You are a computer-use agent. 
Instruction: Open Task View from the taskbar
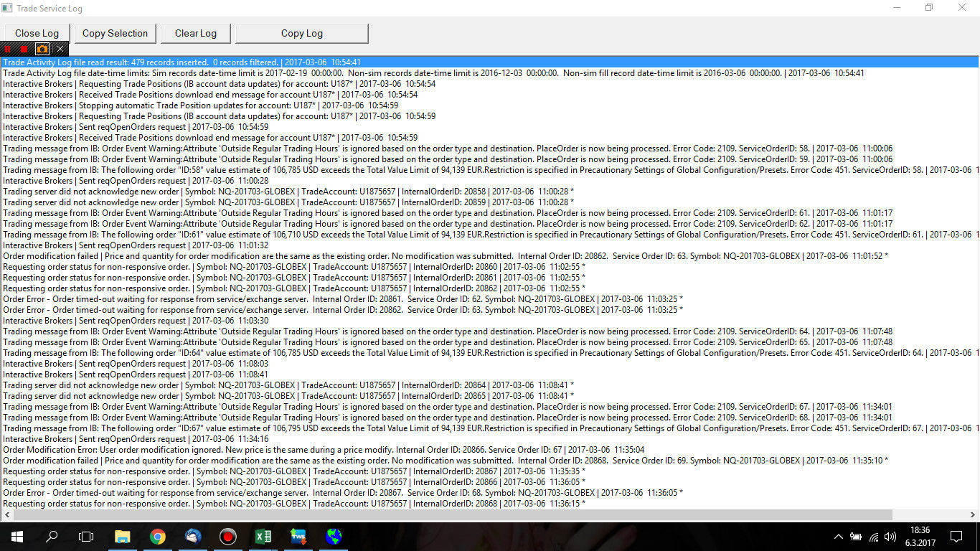(86, 537)
